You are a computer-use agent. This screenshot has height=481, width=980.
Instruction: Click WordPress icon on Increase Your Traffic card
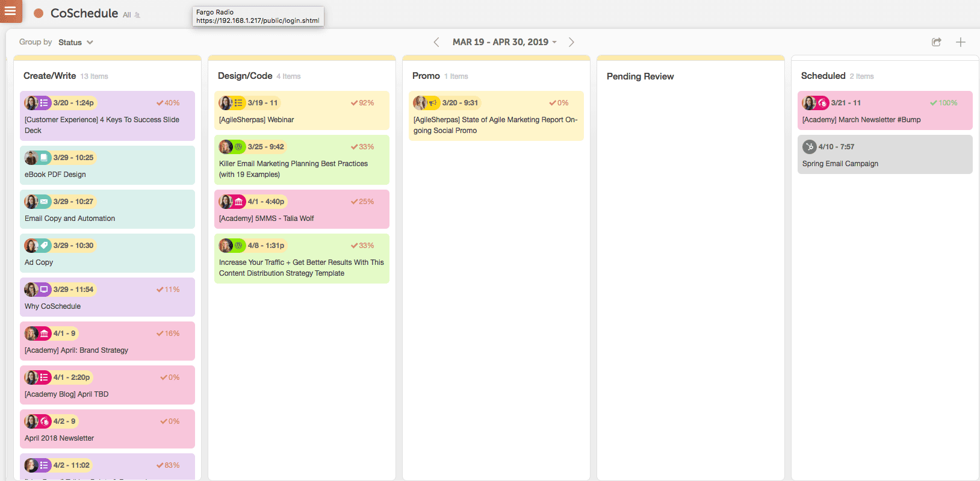(x=238, y=246)
